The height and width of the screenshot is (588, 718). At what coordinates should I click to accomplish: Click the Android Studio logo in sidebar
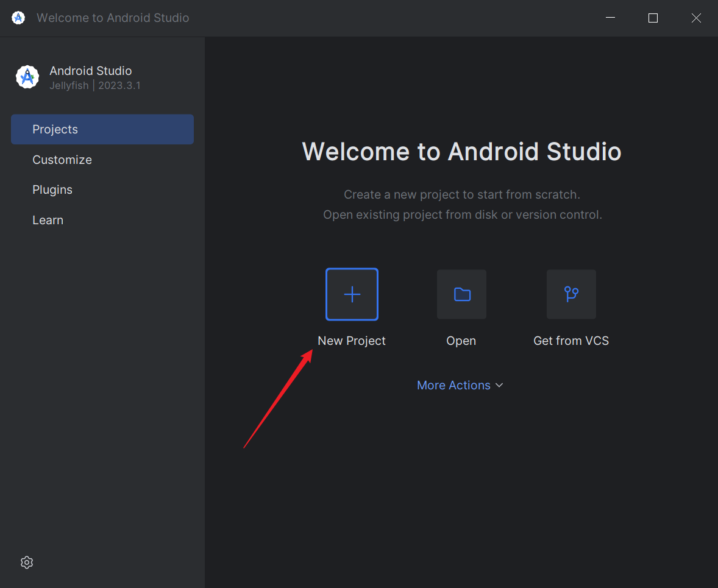(27, 77)
